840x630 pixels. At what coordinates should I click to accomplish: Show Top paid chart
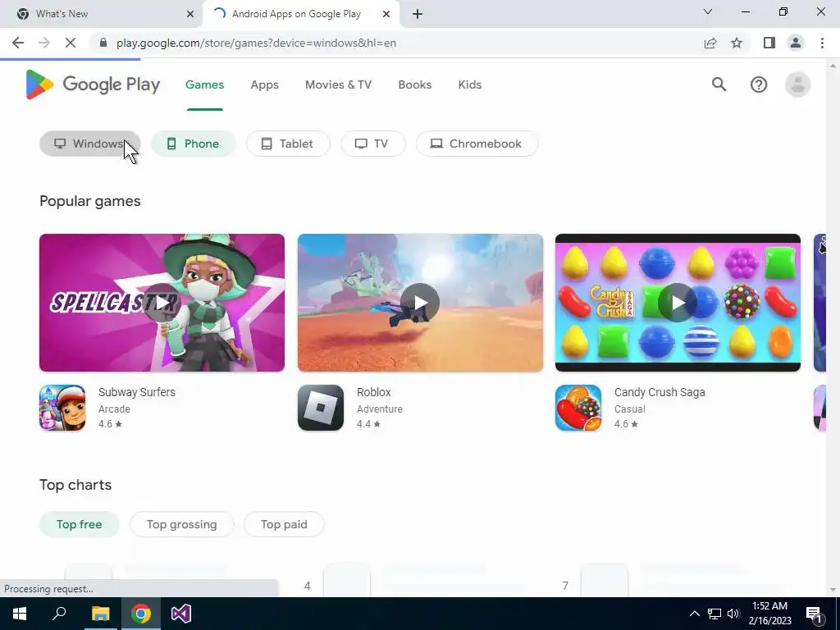coord(284,524)
